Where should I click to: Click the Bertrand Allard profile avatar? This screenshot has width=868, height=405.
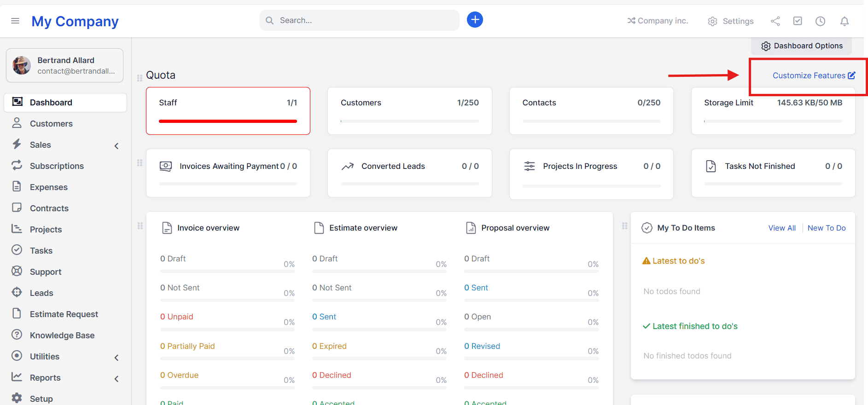pos(22,65)
